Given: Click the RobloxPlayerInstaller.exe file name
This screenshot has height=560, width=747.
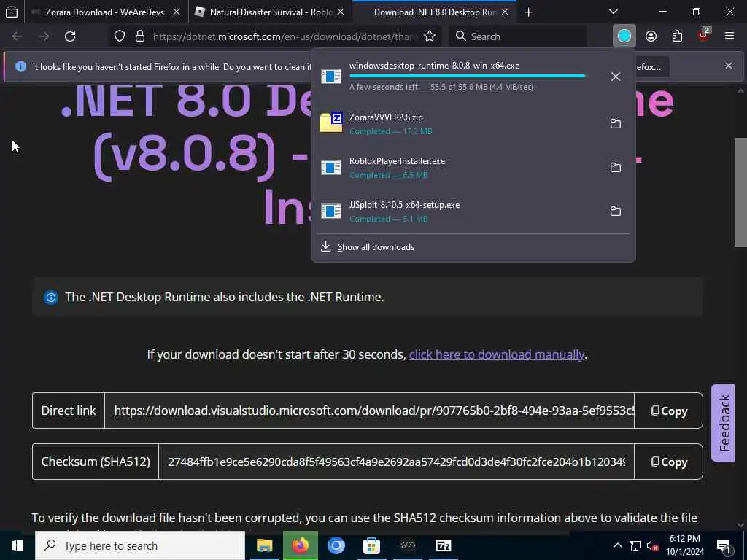Looking at the screenshot, I should [x=398, y=161].
